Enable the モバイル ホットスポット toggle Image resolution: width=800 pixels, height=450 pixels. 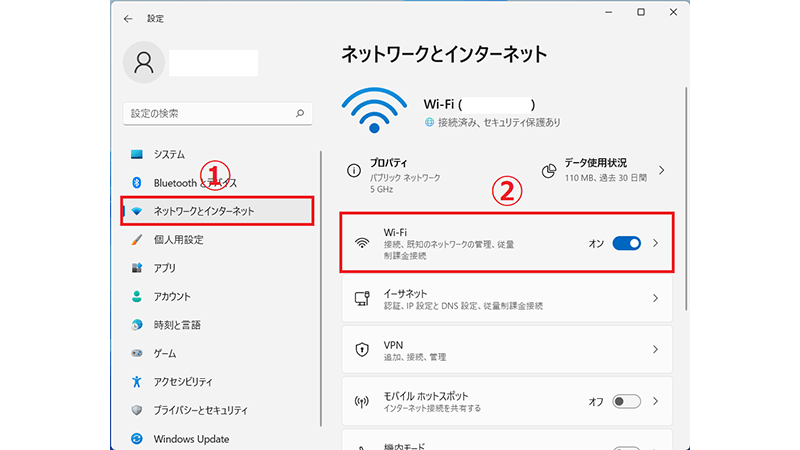[x=626, y=402]
